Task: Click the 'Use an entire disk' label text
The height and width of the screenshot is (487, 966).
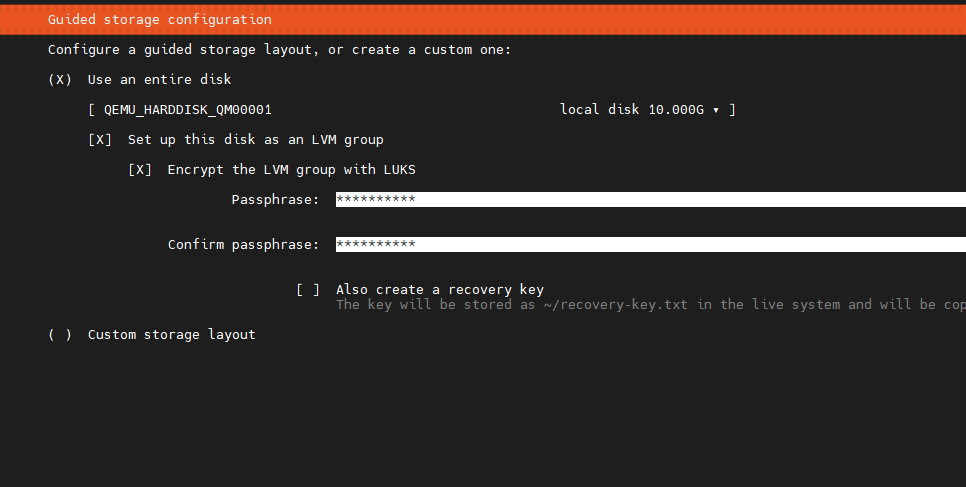Action: [159, 79]
